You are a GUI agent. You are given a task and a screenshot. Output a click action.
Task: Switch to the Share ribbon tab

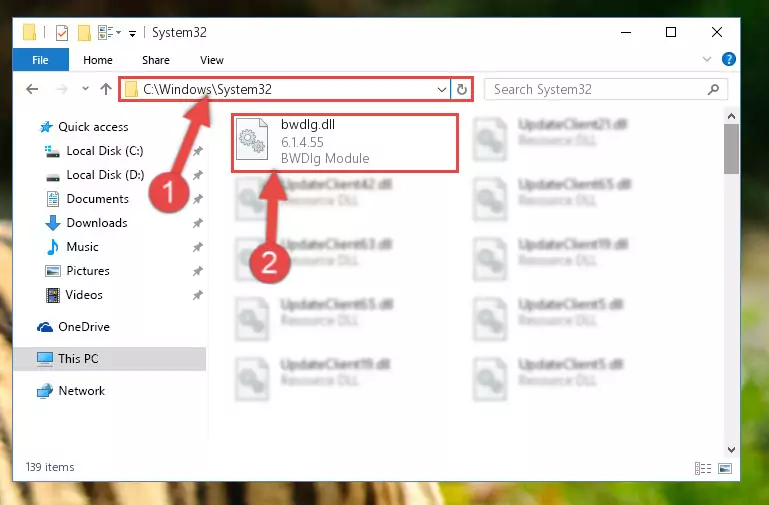[x=155, y=60]
